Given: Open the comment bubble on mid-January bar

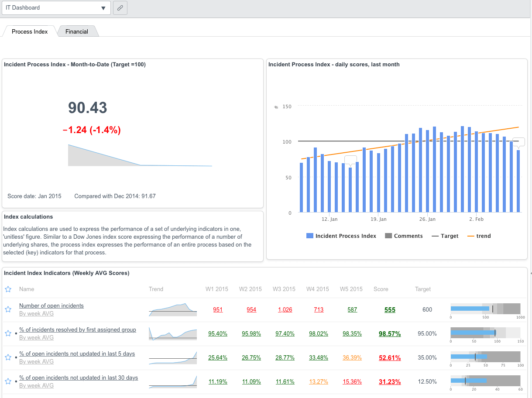Looking at the screenshot, I should point(350,160).
